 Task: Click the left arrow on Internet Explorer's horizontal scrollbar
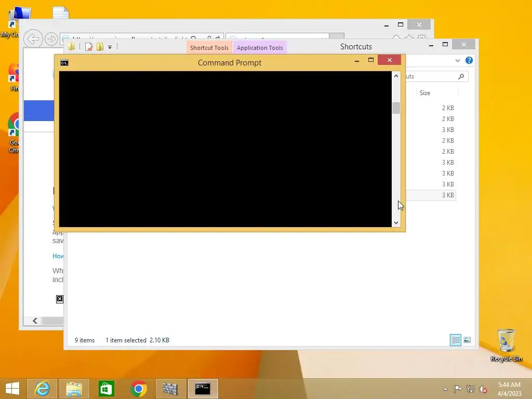(35, 321)
